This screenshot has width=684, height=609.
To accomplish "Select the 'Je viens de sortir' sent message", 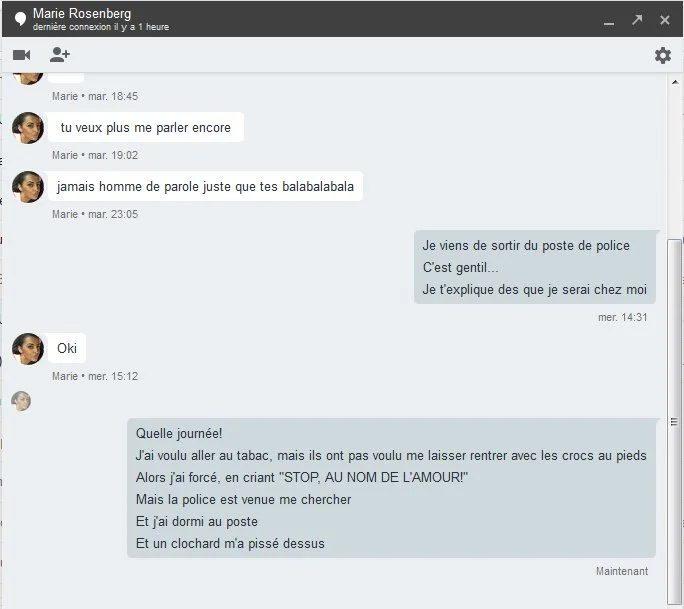I will (x=535, y=267).
